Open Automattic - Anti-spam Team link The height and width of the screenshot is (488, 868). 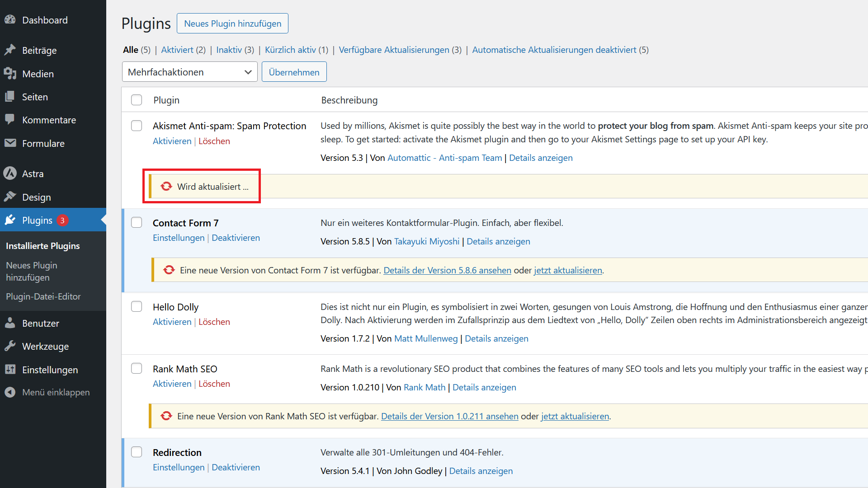pos(444,158)
